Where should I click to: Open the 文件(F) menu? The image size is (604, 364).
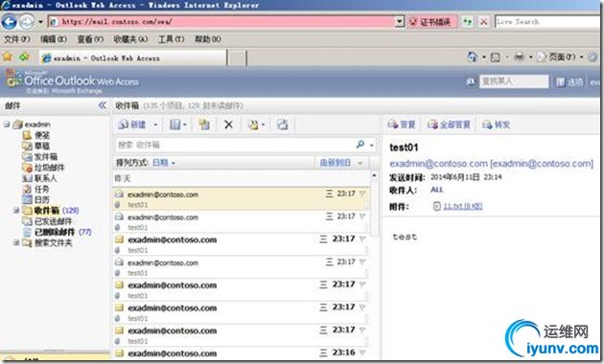click(x=17, y=39)
